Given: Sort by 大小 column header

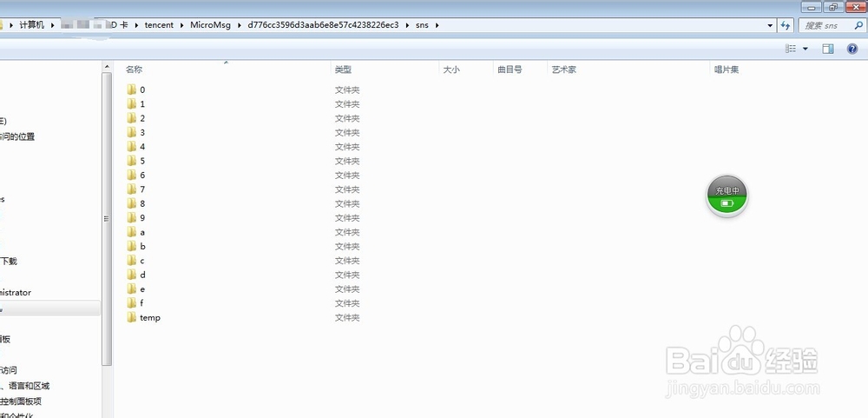Looking at the screenshot, I should (451, 70).
